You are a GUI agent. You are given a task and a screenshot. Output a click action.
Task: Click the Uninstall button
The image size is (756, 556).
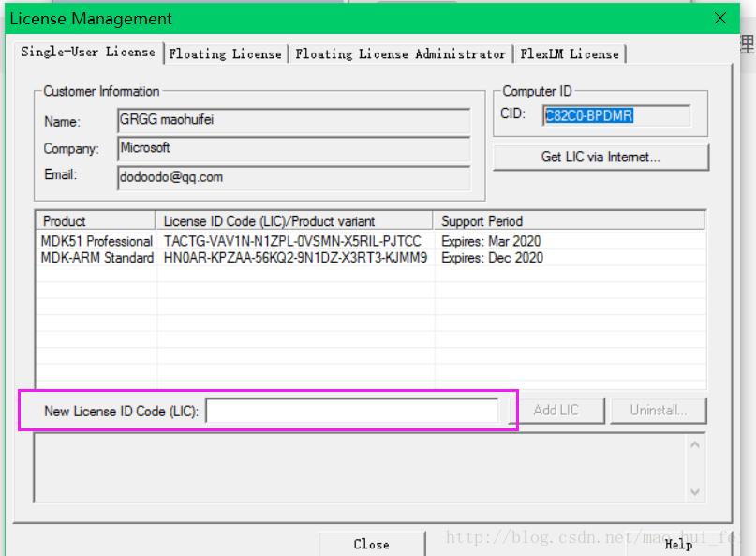click(x=659, y=411)
